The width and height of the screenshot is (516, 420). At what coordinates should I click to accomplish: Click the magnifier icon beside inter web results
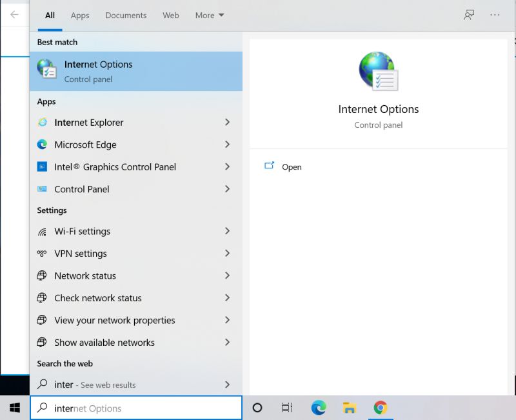(x=42, y=384)
